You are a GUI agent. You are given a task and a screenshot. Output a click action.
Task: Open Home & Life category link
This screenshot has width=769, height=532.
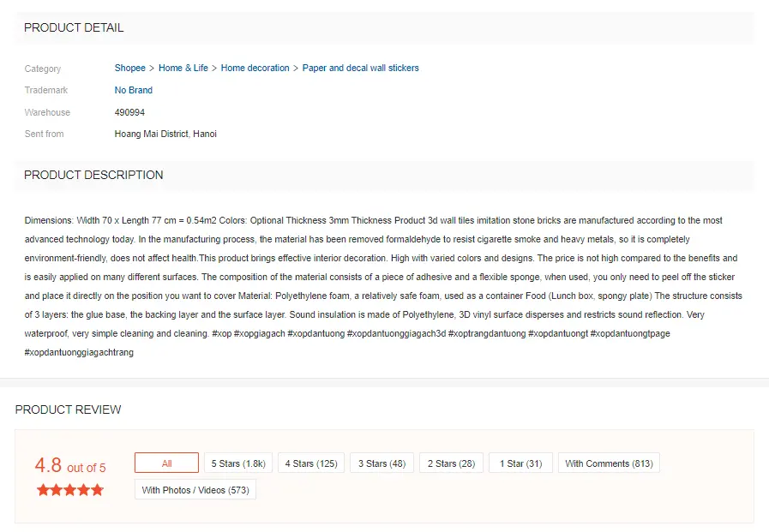[x=183, y=68]
